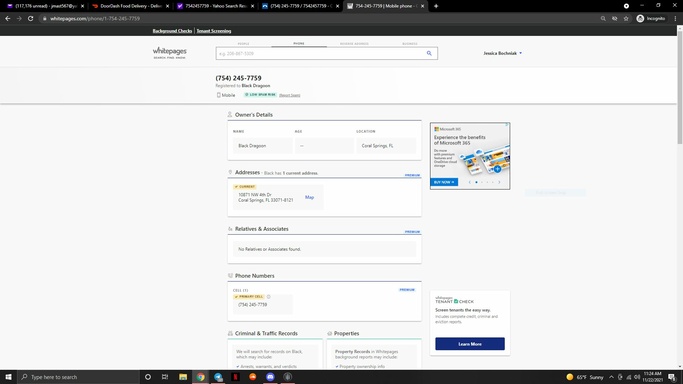Click Buy Now in Microsoft 365 ad
683x384 pixels.
(444, 182)
